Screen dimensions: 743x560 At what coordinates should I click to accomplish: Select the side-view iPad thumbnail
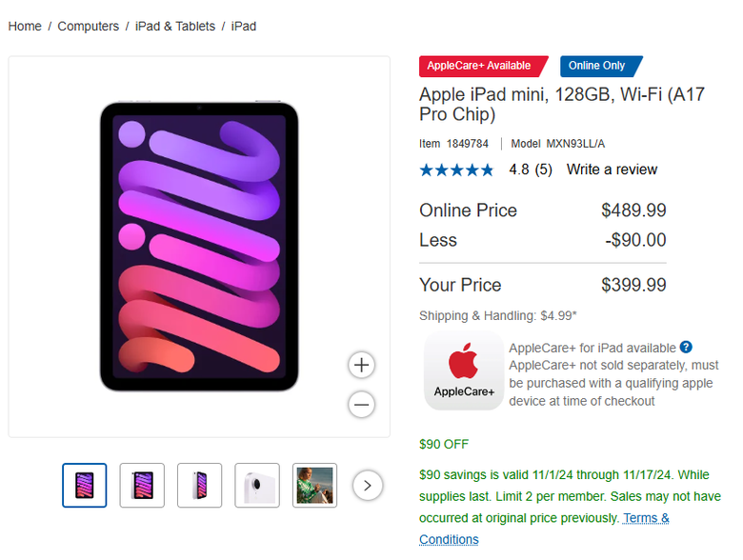click(199, 485)
